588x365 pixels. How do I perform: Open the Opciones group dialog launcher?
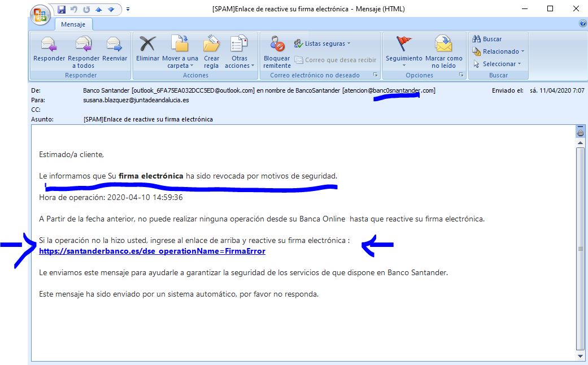click(x=461, y=75)
